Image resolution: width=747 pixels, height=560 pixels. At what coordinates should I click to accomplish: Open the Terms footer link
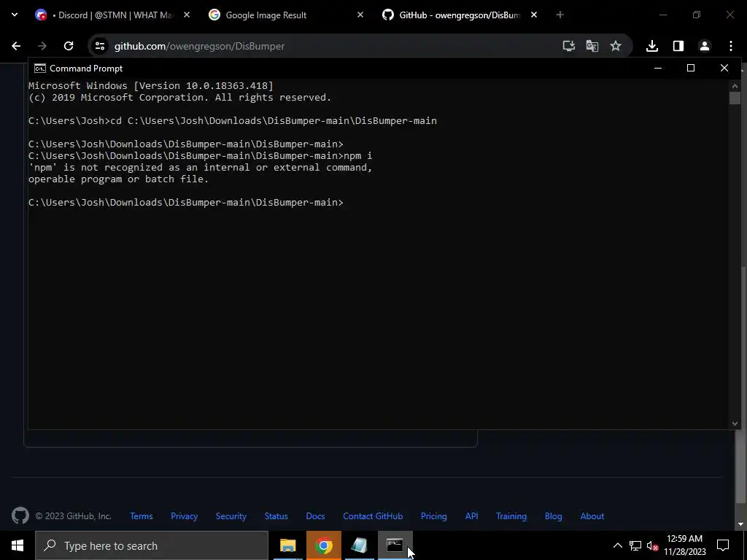(x=142, y=516)
